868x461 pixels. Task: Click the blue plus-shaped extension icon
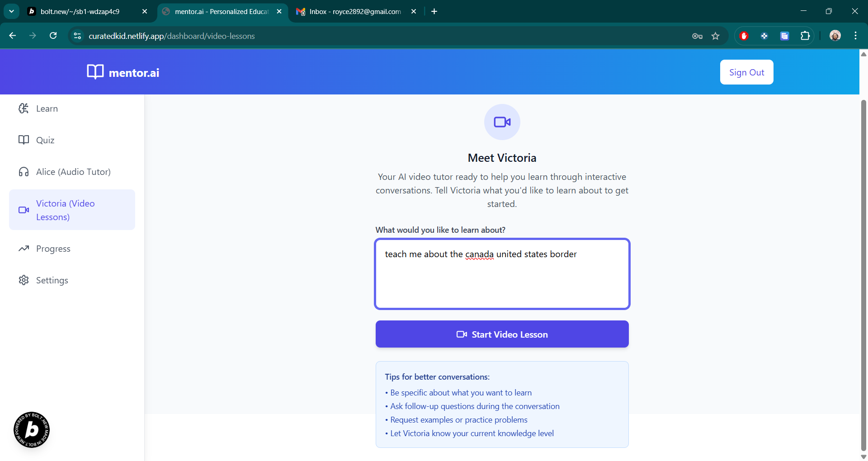[764, 36]
